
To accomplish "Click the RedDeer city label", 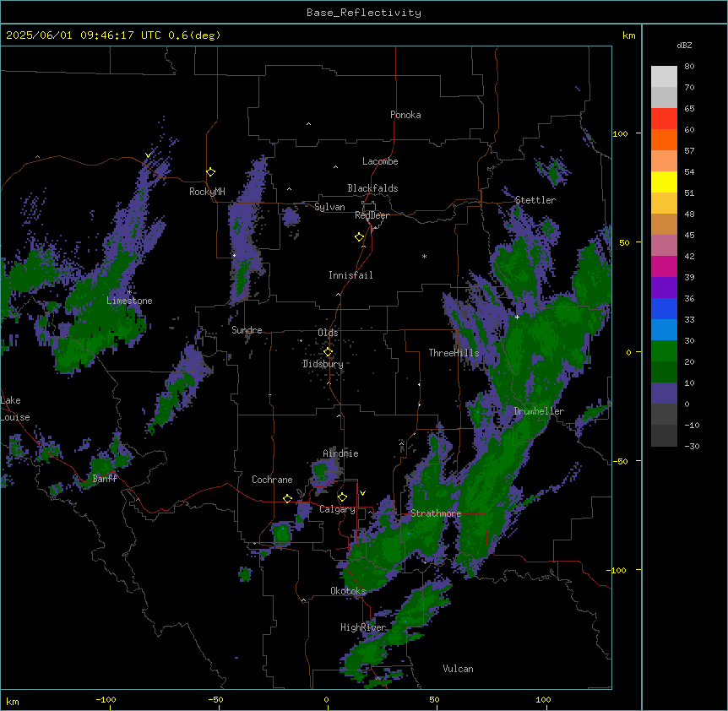I will tap(372, 215).
